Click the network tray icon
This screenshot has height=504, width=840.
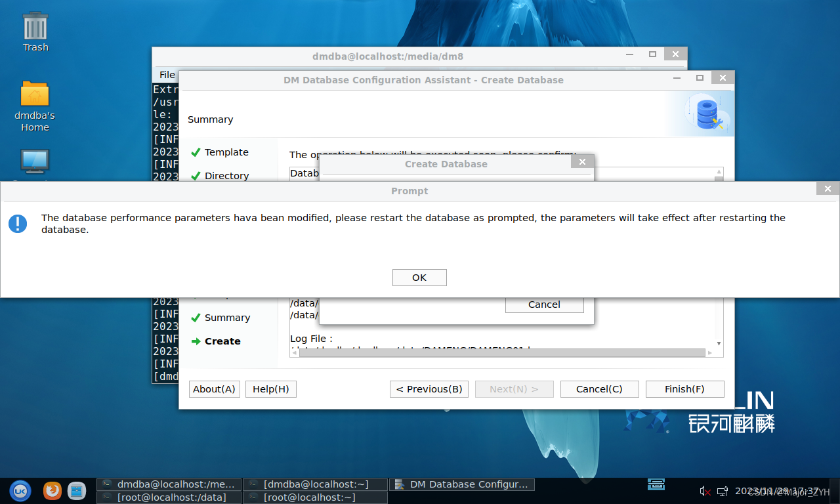coord(723,491)
